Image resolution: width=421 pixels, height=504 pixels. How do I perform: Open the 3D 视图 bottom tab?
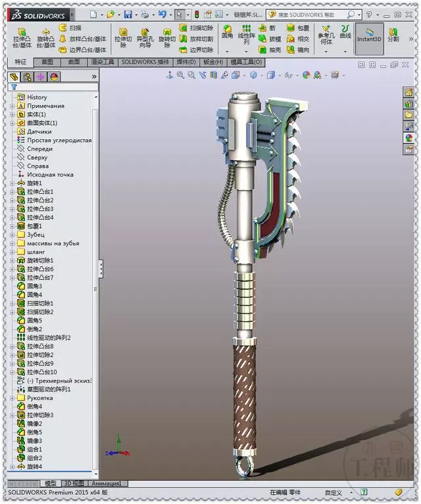74,484
